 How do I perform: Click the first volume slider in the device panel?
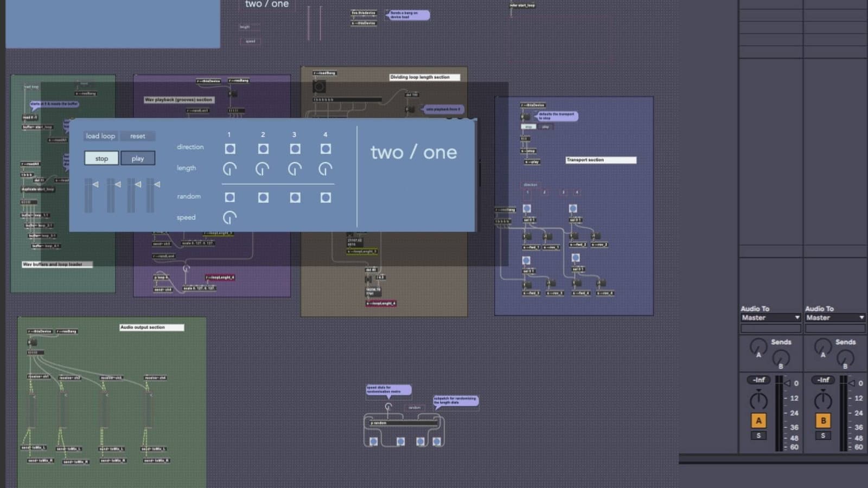[90, 195]
